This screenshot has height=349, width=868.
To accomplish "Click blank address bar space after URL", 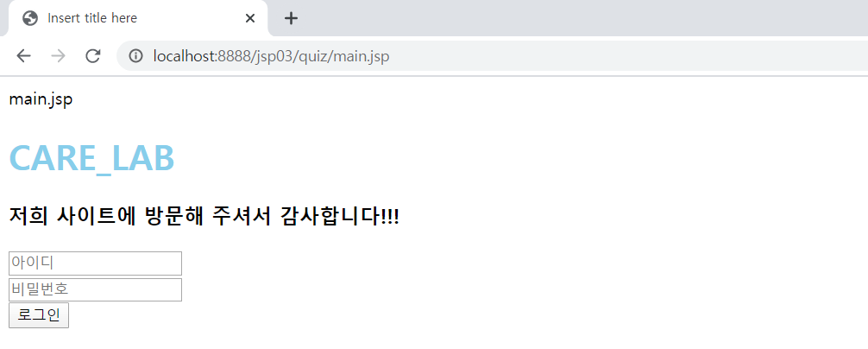I will pos(626,56).
